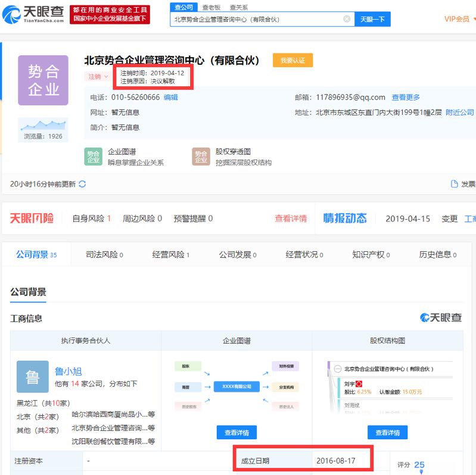Image resolution: width=476 pixels, height=475 pixels.
Task: Click the 企业图谱 diagram preview
Action: 237,386
